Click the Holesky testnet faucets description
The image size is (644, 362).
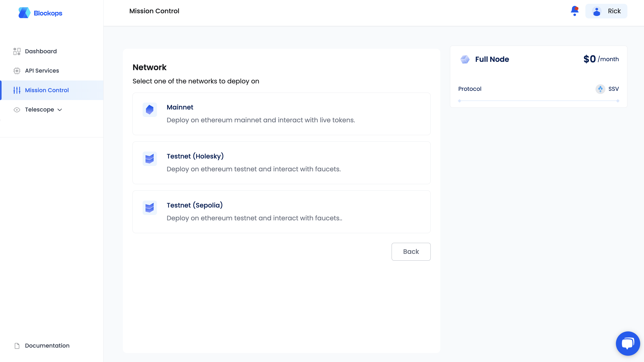[x=254, y=169]
